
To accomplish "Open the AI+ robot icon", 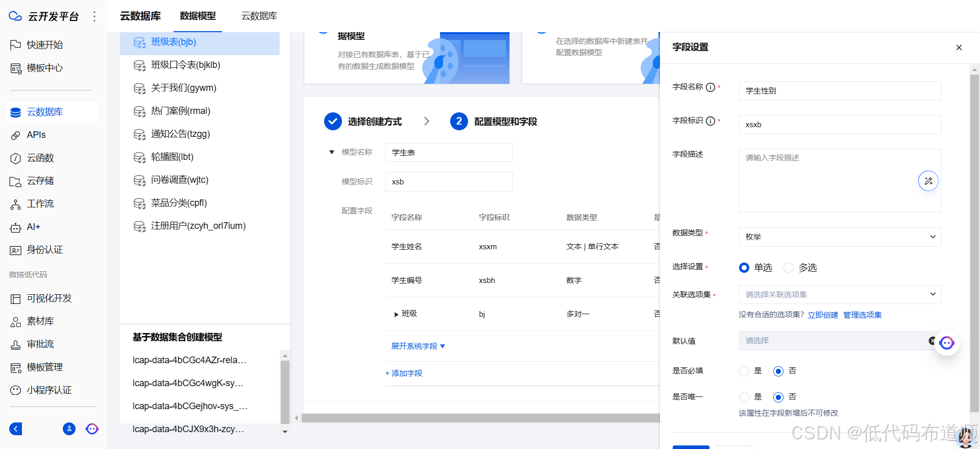I will (15, 227).
